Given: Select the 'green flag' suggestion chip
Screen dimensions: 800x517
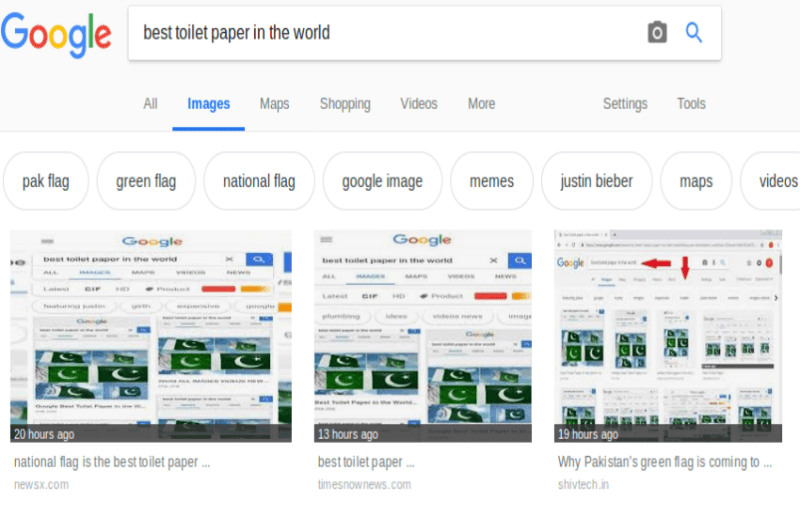Looking at the screenshot, I should [146, 181].
